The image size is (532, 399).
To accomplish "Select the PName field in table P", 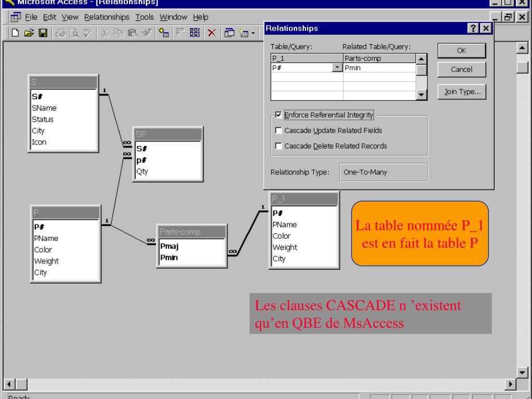I will pyautogui.click(x=66, y=238).
